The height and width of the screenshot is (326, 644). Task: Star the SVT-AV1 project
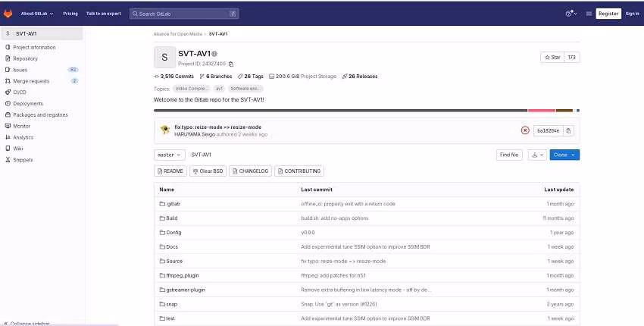(552, 58)
